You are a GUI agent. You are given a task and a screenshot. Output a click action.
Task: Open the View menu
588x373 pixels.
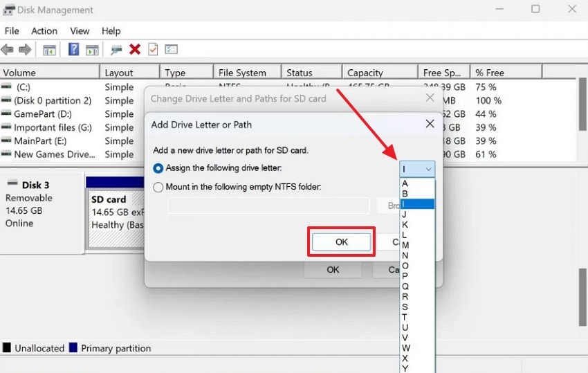pyautogui.click(x=80, y=31)
